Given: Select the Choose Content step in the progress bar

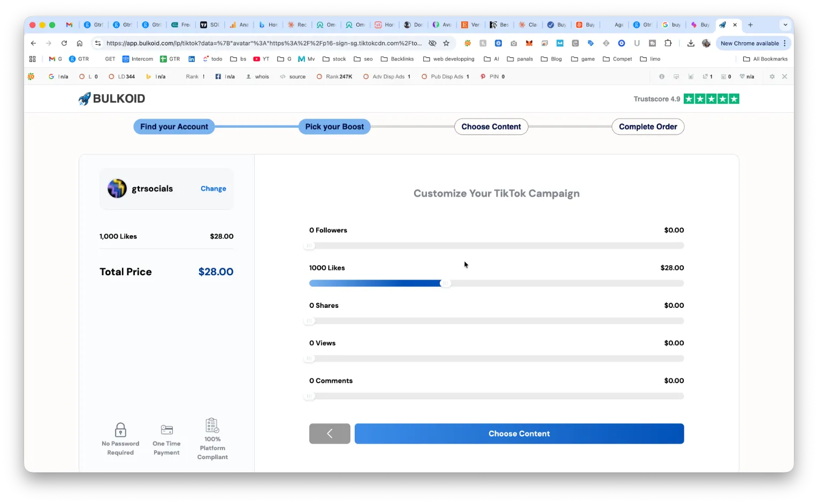Looking at the screenshot, I should [x=491, y=127].
